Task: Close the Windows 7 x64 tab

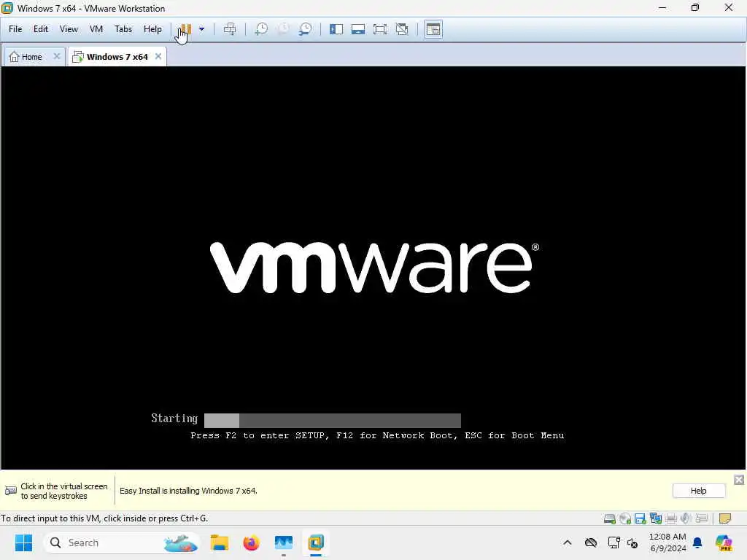Action: coord(158,56)
